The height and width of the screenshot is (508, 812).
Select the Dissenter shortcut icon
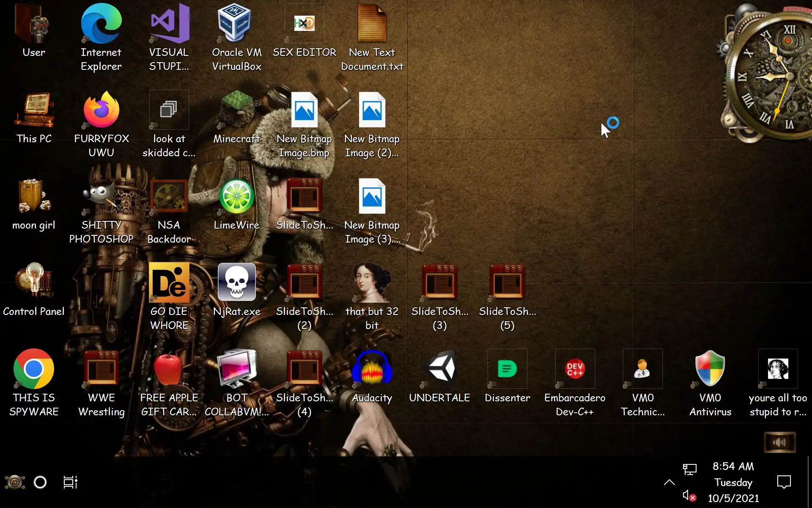507,368
